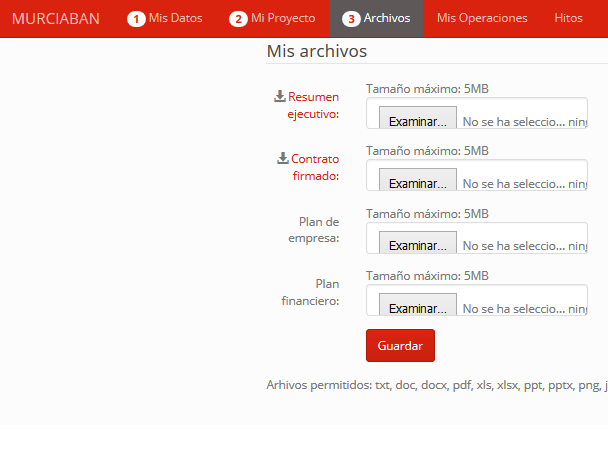Open the Hitos menu item
608x468 pixels.
pos(568,18)
